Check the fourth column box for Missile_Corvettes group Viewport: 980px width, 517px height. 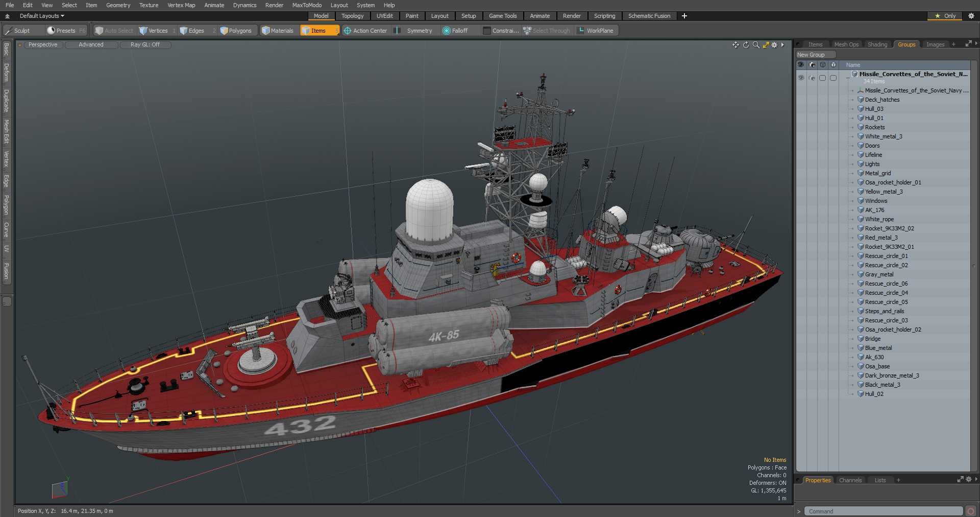[x=833, y=78]
